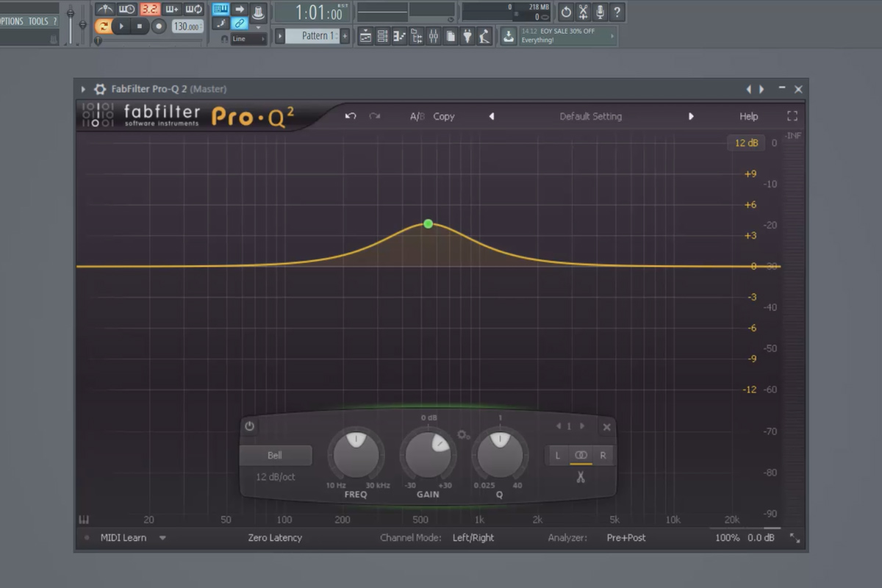
Task: Expand the MIDI Learn dropdown arrow
Action: [162, 538]
